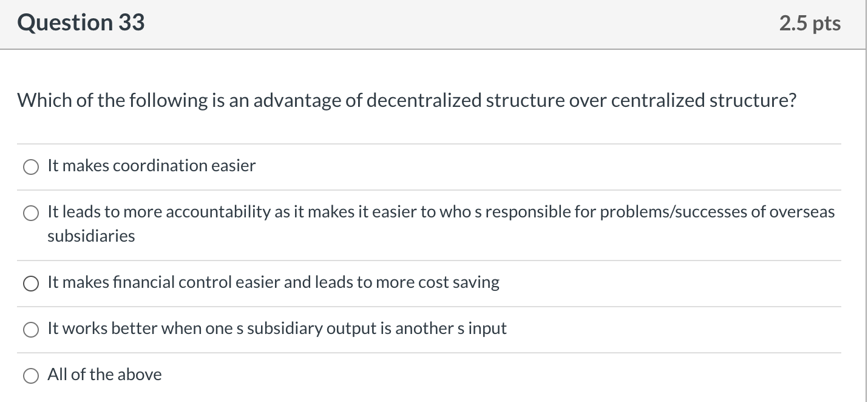Click the 'All of the above' label text
This screenshot has width=868, height=402.
[104, 374]
